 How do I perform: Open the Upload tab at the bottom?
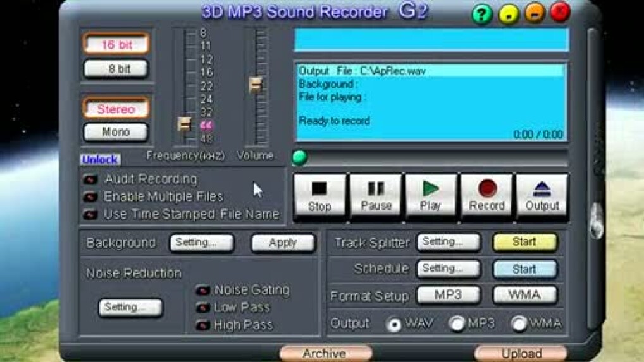[x=521, y=354]
